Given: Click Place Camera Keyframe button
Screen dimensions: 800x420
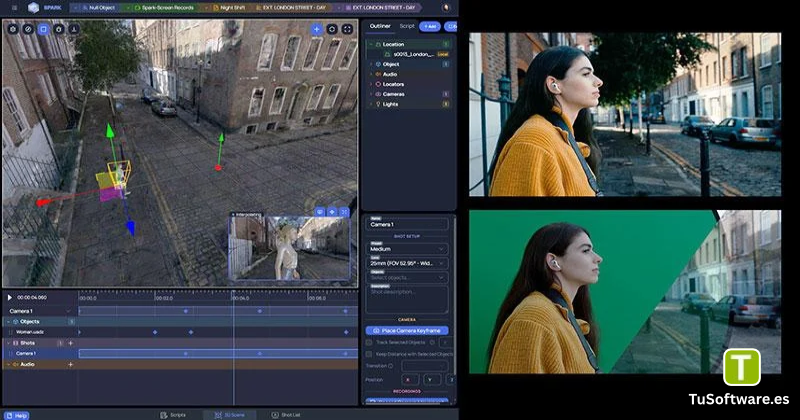Looking at the screenshot, I should [407, 331].
